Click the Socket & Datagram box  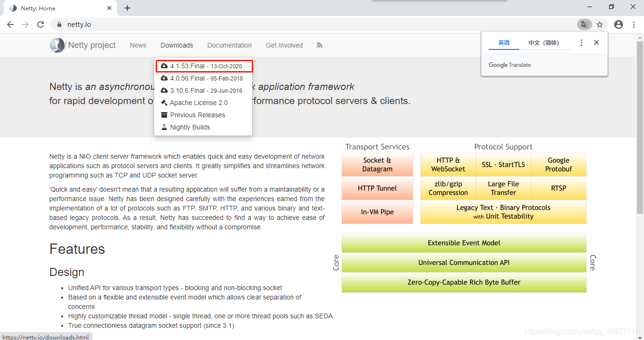pyautogui.click(x=377, y=164)
